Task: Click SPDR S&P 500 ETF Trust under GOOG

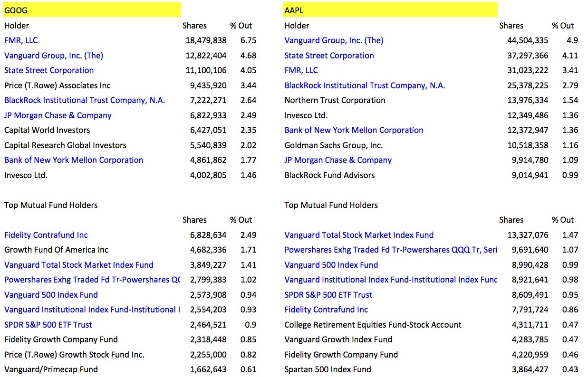Action: pos(48,325)
